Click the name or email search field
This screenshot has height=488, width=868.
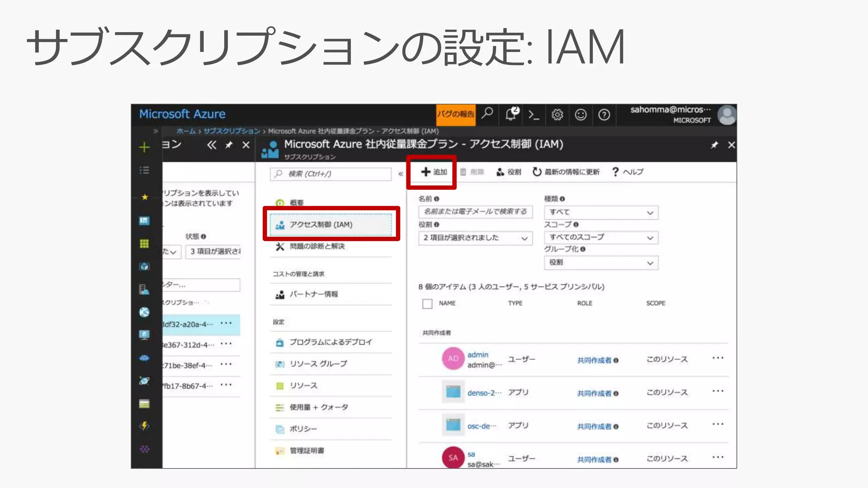tap(475, 211)
